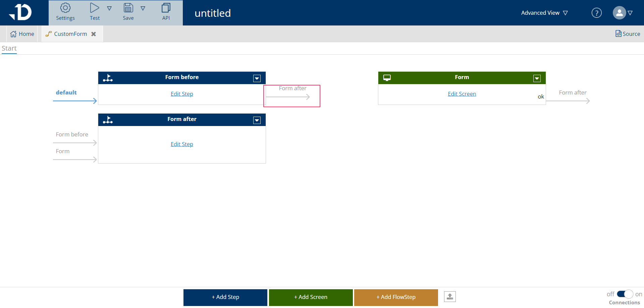
Task: View the flow Source code
Action: [x=628, y=34]
